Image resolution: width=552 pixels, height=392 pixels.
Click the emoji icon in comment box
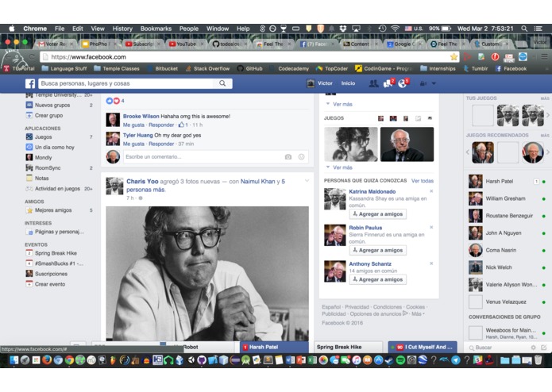pyautogui.click(x=301, y=157)
